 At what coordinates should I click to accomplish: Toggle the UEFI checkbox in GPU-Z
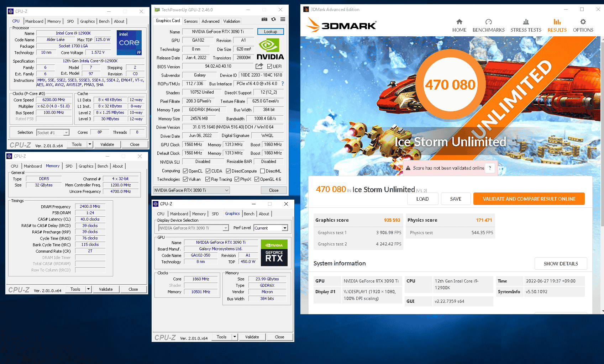click(x=270, y=67)
